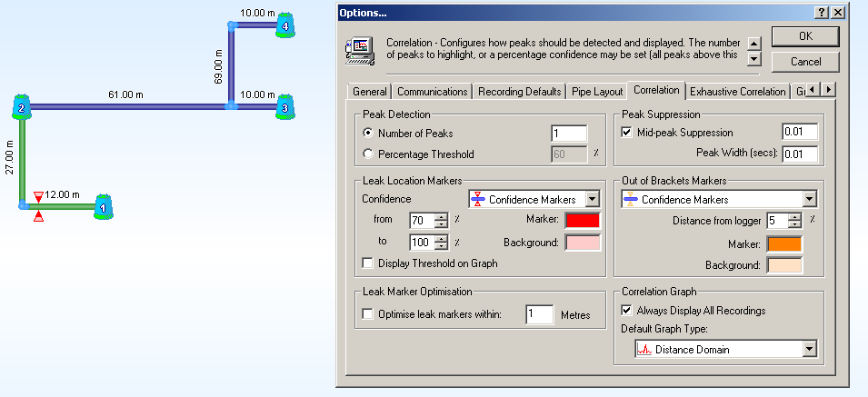This screenshot has width=868, height=397.
Task: Click pipe junction between 61.00 m and logger 3
Action: click(x=232, y=106)
